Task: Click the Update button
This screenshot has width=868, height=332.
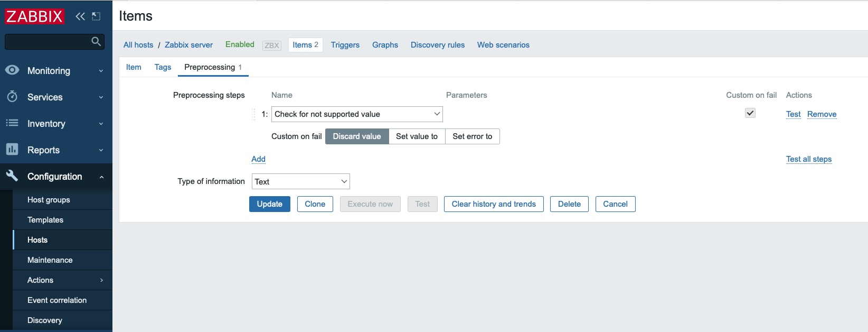Action: (x=270, y=204)
